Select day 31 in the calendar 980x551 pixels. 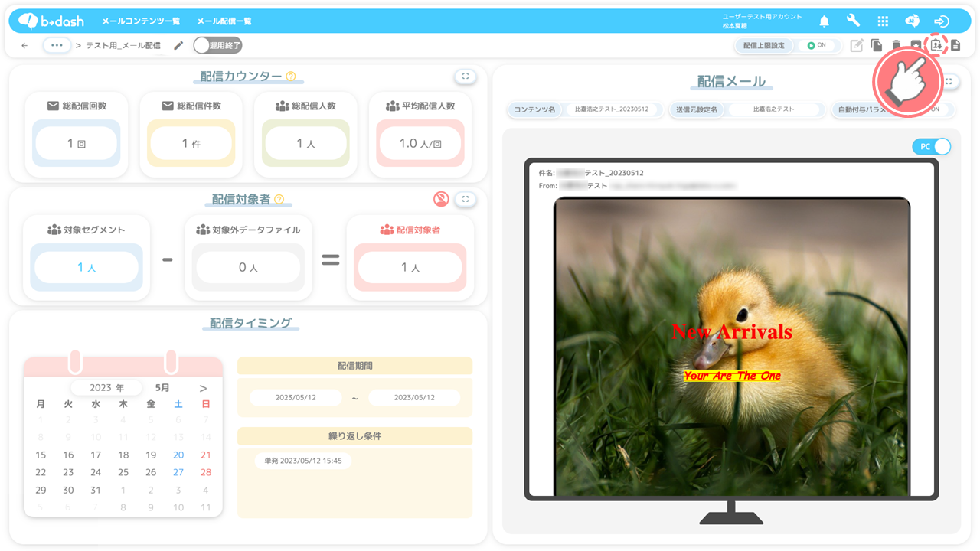[96, 490]
